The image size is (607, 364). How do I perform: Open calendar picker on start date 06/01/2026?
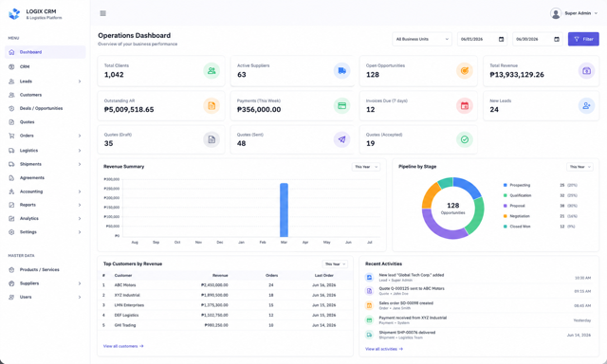pos(501,39)
